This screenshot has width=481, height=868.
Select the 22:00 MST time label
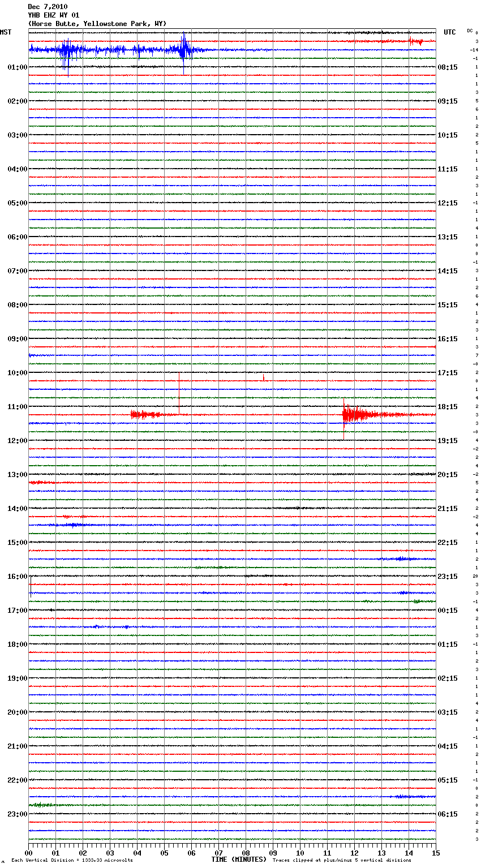click(x=18, y=780)
